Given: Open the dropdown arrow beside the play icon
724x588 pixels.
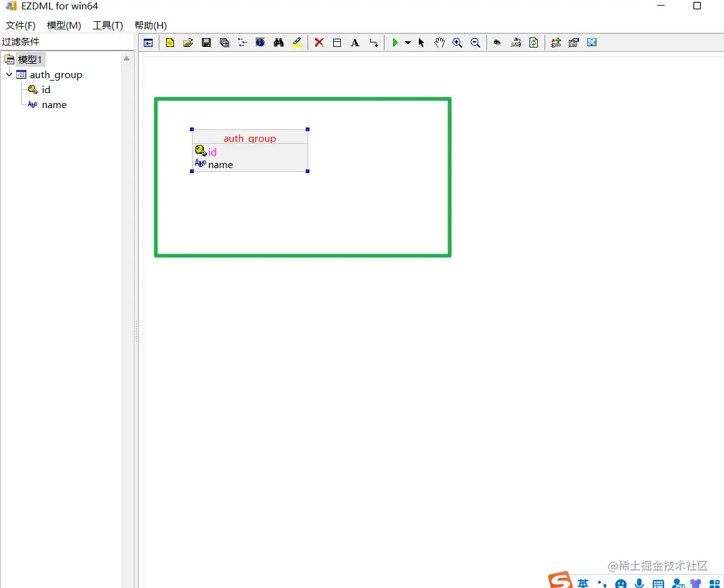Looking at the screenshot, I should coord(408,42).
